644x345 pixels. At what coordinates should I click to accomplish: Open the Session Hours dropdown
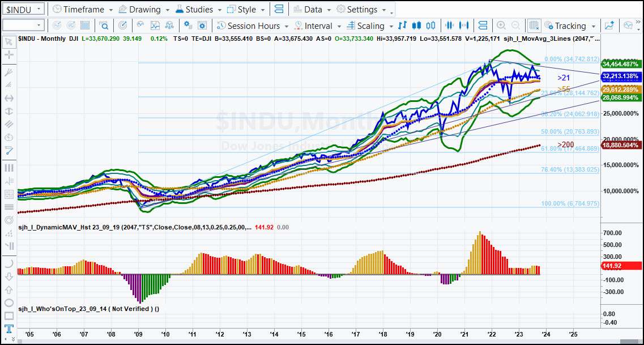point(254,25)
